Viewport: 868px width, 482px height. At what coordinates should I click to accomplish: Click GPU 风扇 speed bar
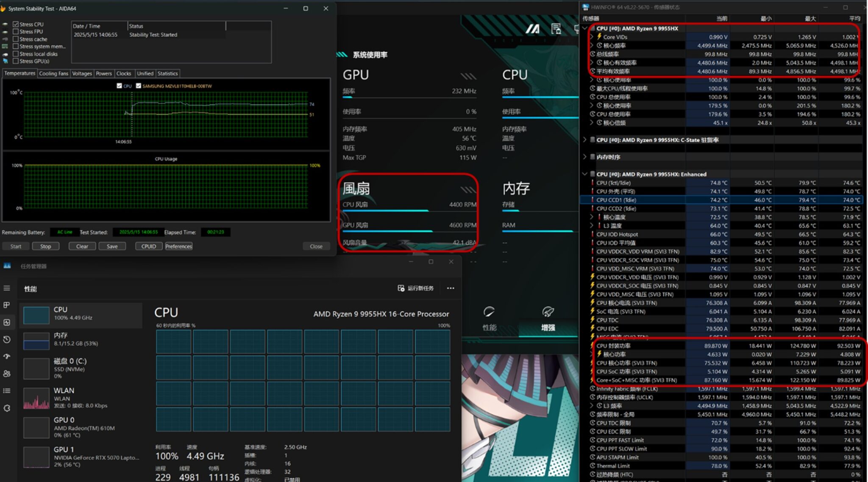tap(409, 231)
